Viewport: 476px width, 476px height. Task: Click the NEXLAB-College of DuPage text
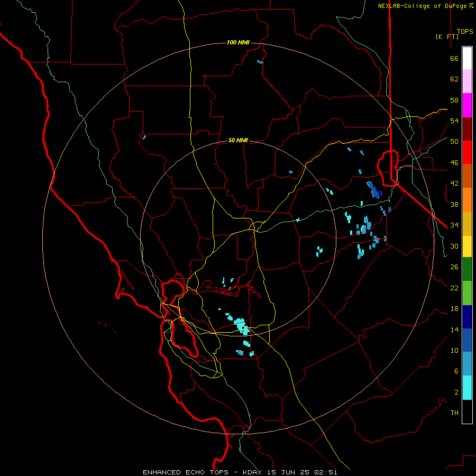(x=424, y=6)
